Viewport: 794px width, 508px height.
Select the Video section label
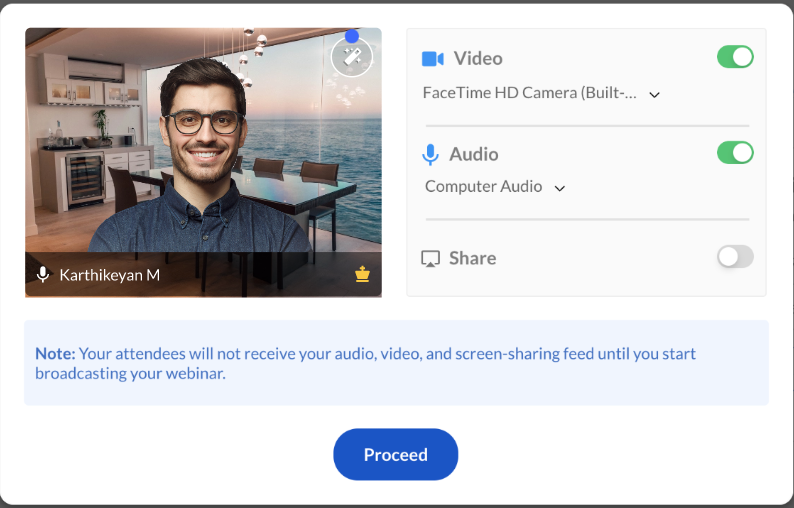click(478, 58)
